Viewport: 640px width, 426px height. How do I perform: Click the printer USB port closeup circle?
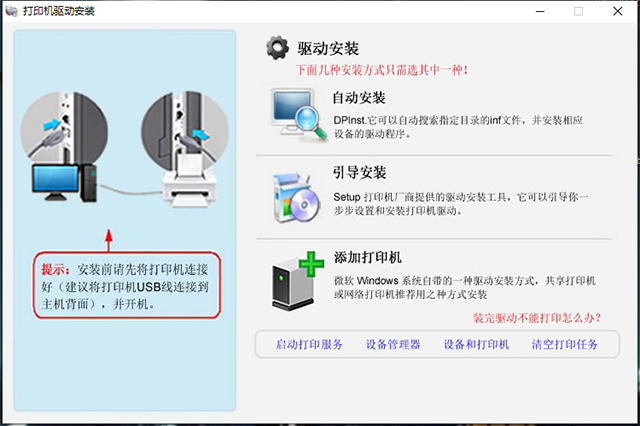point(185,128)
